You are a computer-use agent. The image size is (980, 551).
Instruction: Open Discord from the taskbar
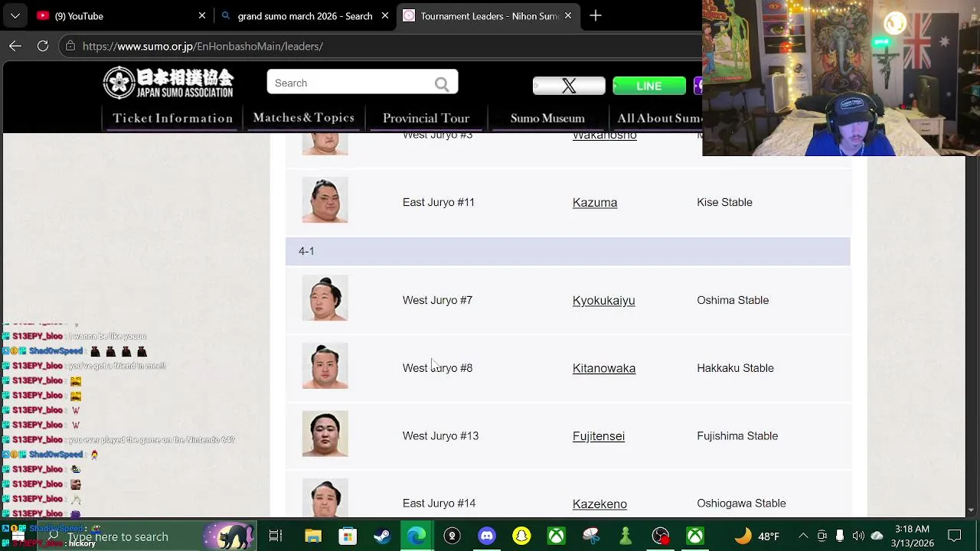point(487,536)
